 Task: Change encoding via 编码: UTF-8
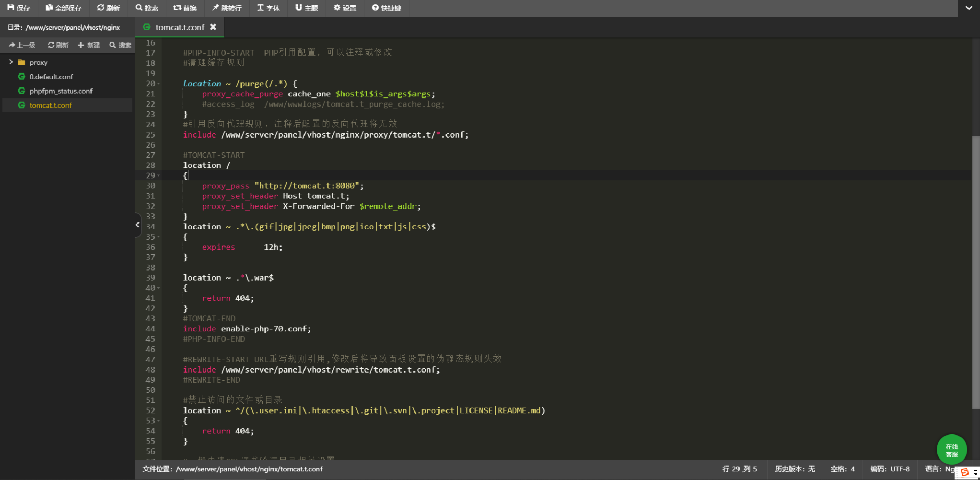[x=890, y=469]
